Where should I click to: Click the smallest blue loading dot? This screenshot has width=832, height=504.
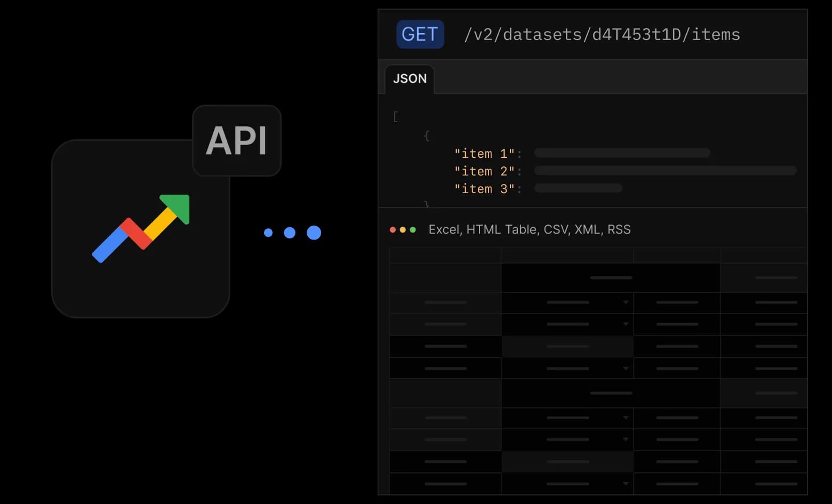[268, 233]
